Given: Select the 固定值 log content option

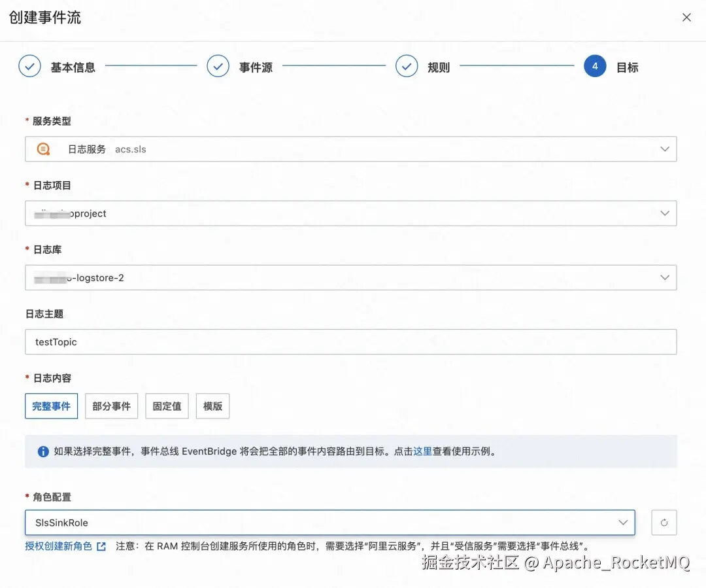Looking at the screenshot, I should pos(167,406).
